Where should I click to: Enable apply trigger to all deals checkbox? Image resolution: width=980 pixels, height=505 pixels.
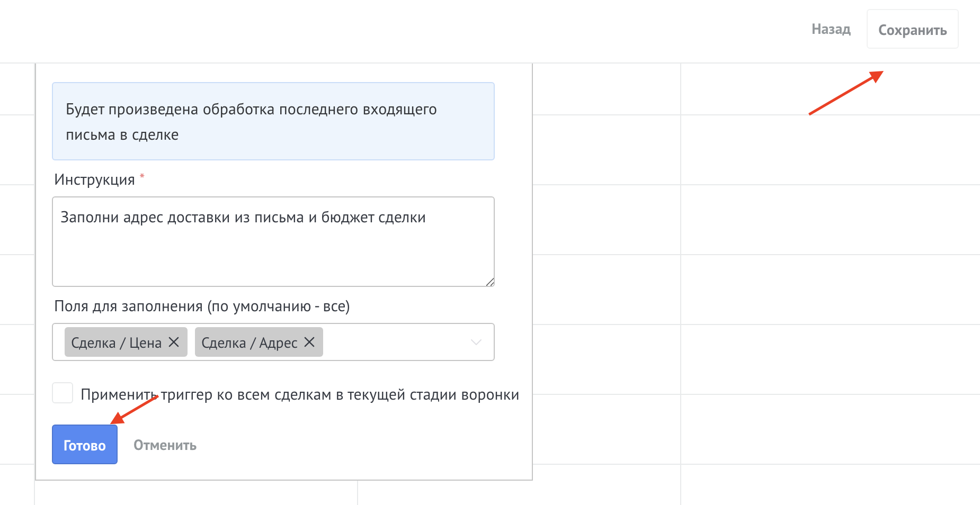pos(63,393)
